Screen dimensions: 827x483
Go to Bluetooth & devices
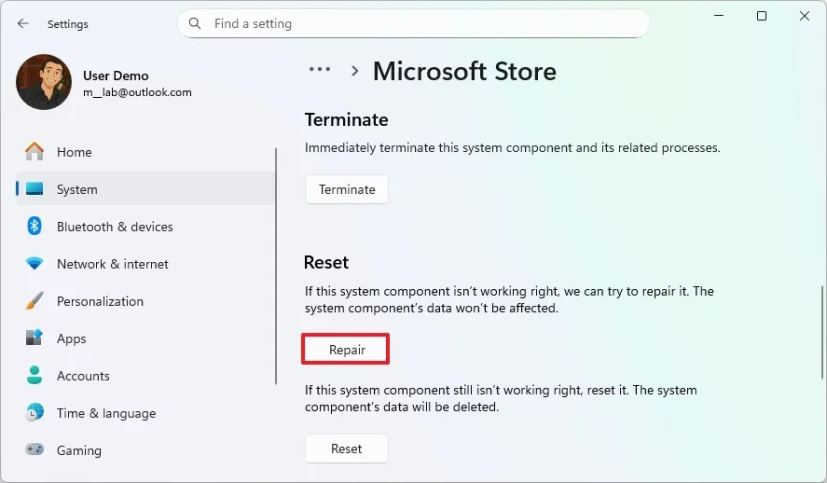coord(146,226)
